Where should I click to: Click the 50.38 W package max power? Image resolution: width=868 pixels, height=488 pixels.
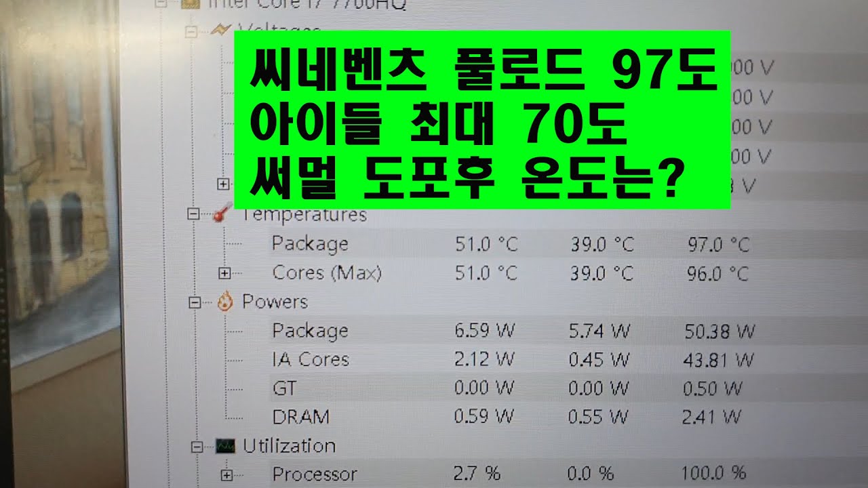point(719,332)
